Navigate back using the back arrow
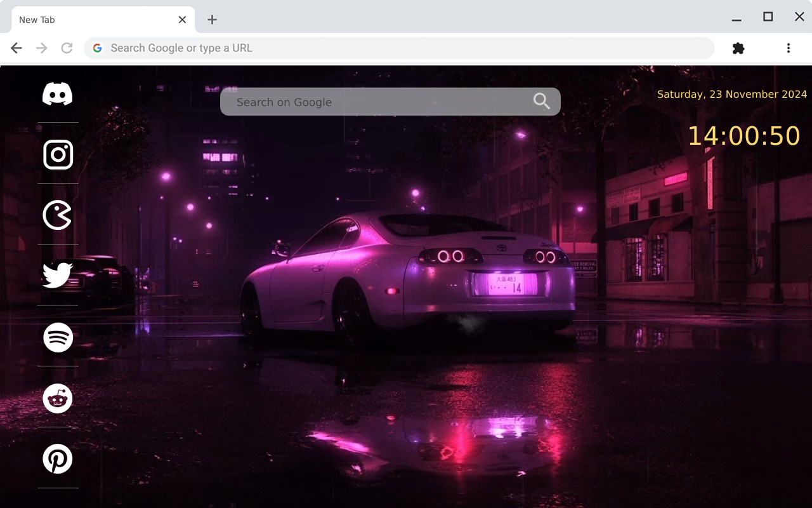 tap(16, 48)
